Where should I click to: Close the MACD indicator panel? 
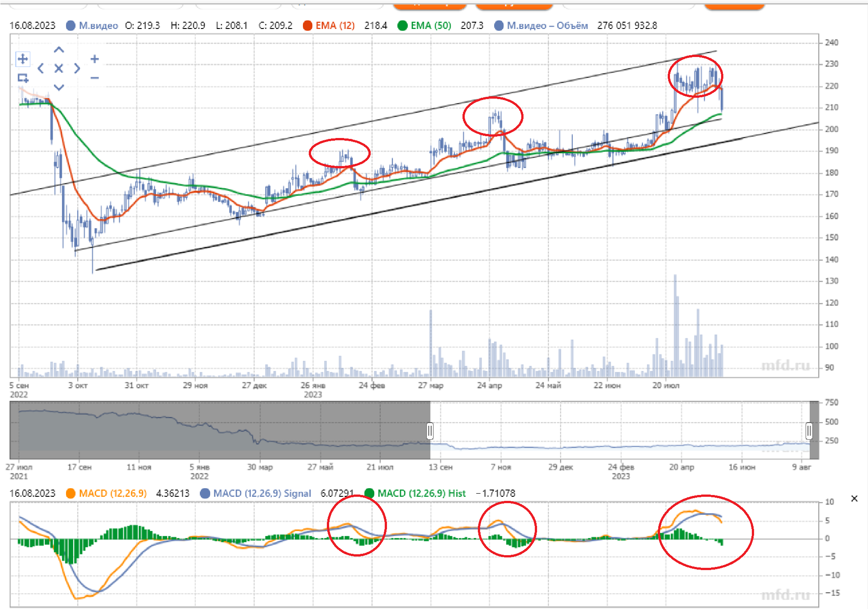(854, 499)
